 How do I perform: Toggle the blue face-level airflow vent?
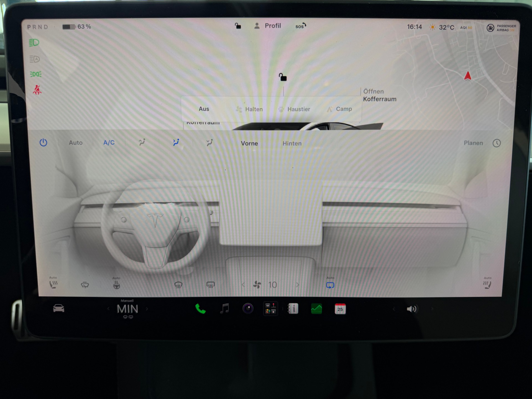(x=176, y=142)
